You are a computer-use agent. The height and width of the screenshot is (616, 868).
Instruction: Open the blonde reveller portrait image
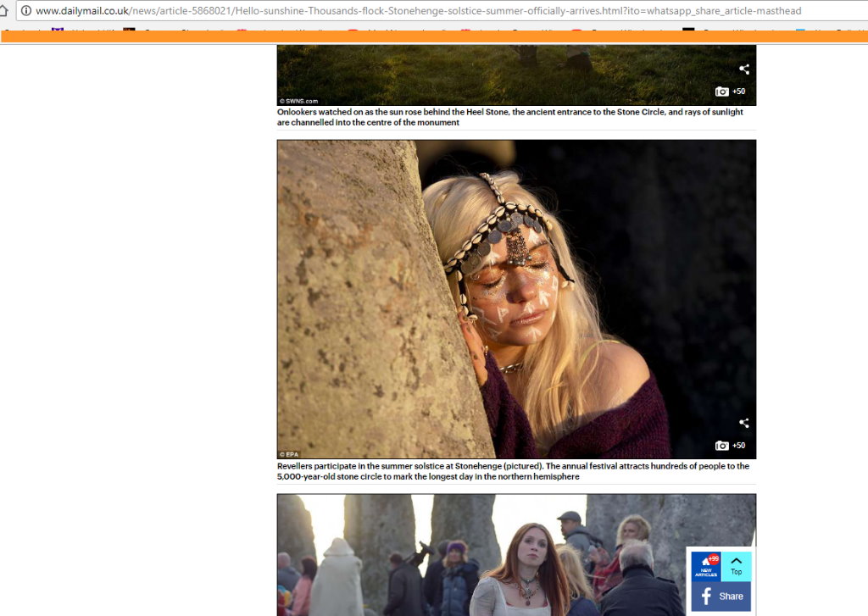[x=515, y=298]
